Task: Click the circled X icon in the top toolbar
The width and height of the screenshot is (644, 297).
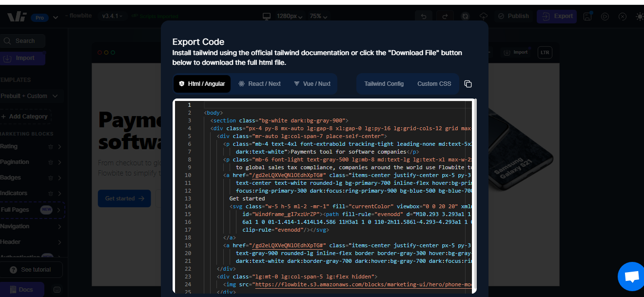Action: coord(623,16)
